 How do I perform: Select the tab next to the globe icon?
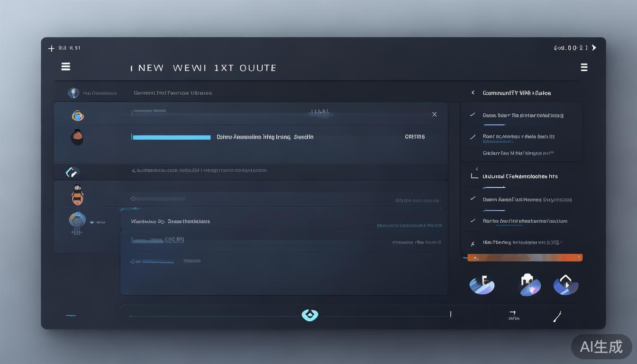(x=173, y=93)
